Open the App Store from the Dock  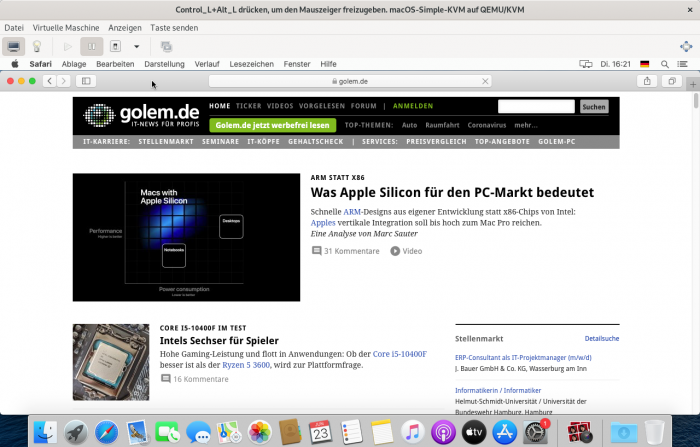point(504,432)
